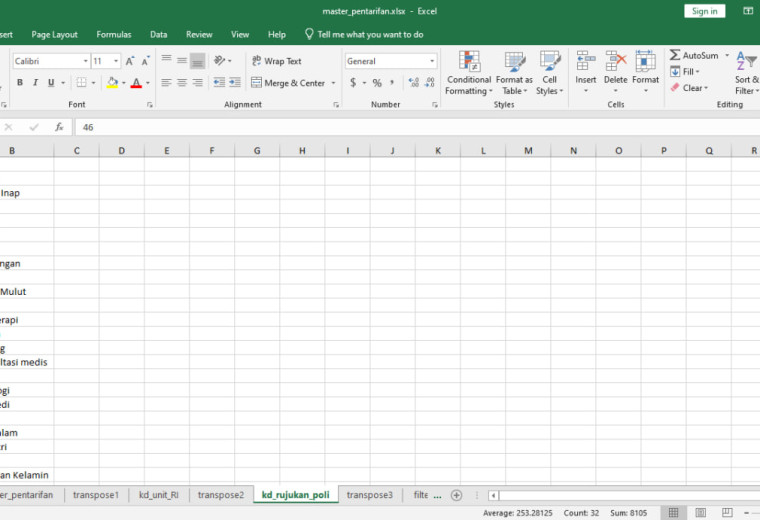Expand the Merge & Center dropdown arrow

333,83
